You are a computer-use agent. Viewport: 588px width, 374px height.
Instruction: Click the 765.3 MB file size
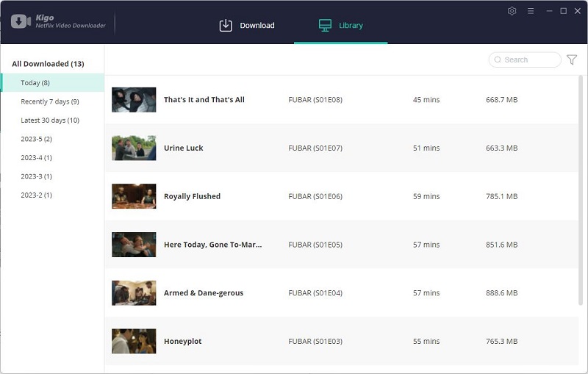tap(502, 342)
